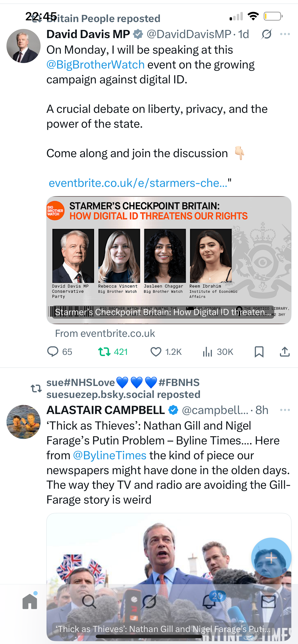Bookmark the digital ID event post
The height and width of the screenshot is (644, 298).
pyautogui.click(x=259, y=352)
